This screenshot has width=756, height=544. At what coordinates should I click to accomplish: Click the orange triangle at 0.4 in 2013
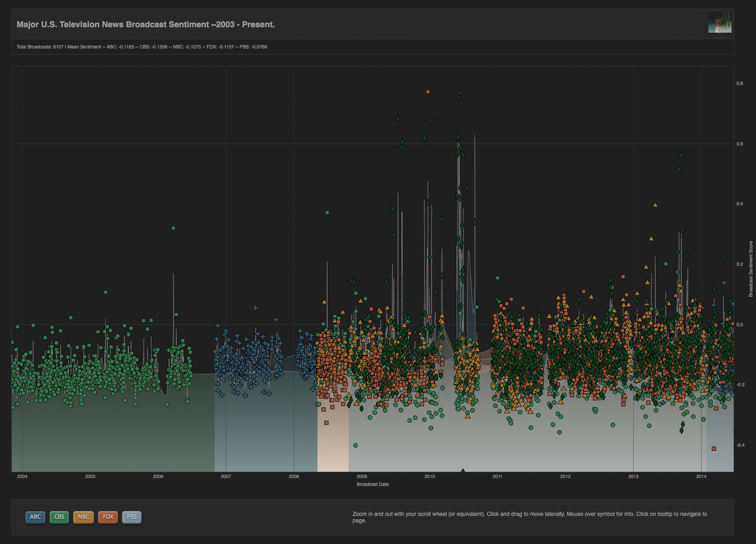coord(655,205)
